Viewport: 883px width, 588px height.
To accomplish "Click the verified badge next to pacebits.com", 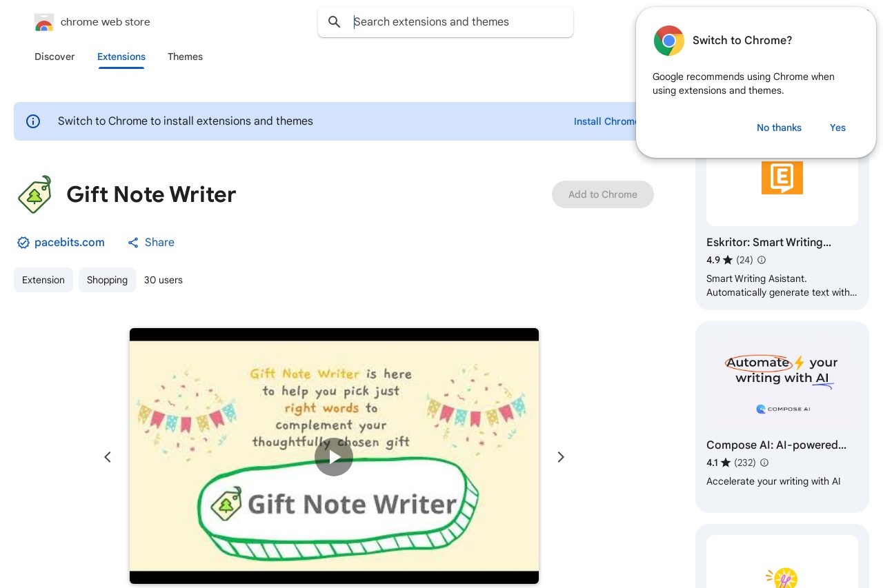I will [23, 243].
